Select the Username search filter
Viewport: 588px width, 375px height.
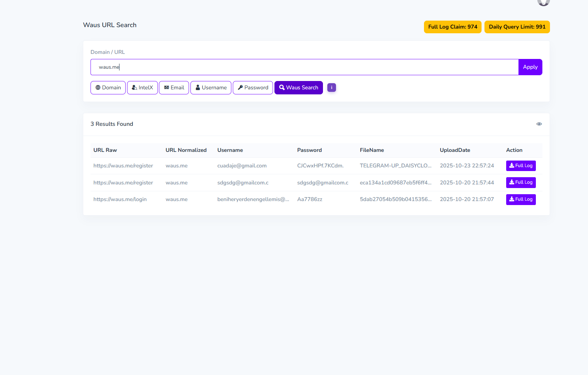(211, 88)
